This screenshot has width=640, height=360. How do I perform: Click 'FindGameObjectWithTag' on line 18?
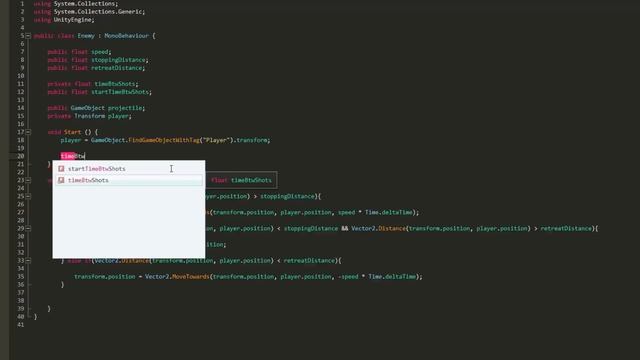(x=164, y=140)
